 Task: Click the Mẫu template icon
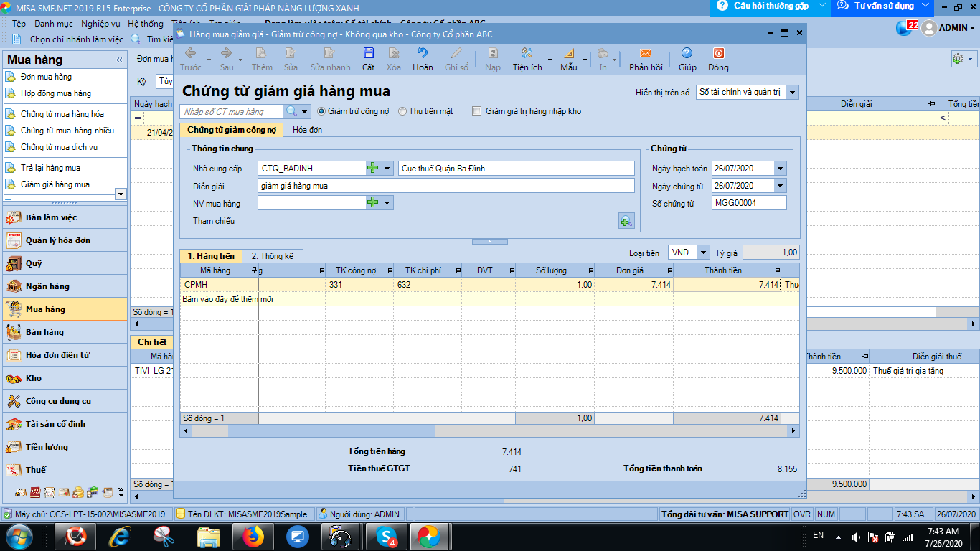click(x=568, y=54)
